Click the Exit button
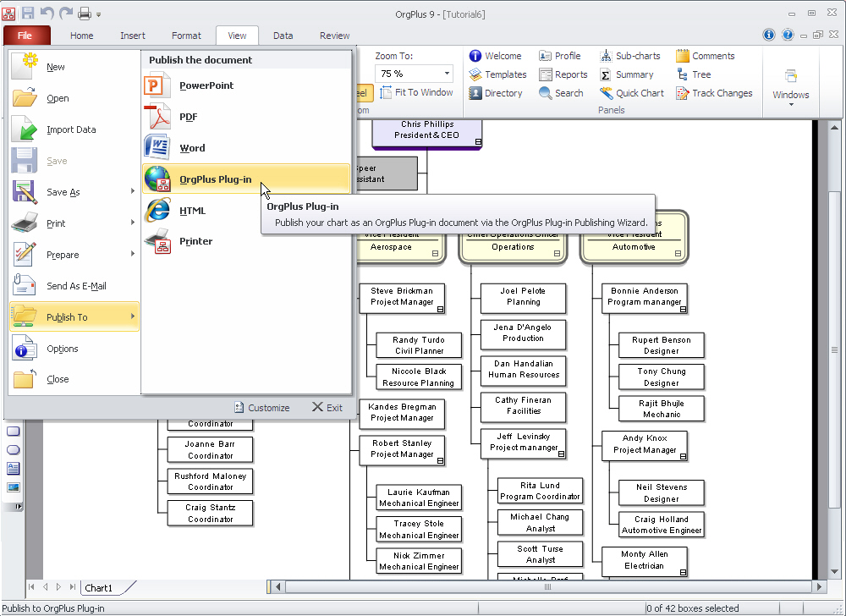The image size is (846, 616). (327, 408)
